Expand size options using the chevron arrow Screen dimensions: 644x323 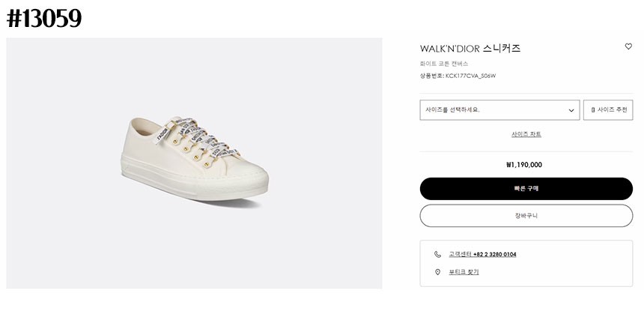571,110
